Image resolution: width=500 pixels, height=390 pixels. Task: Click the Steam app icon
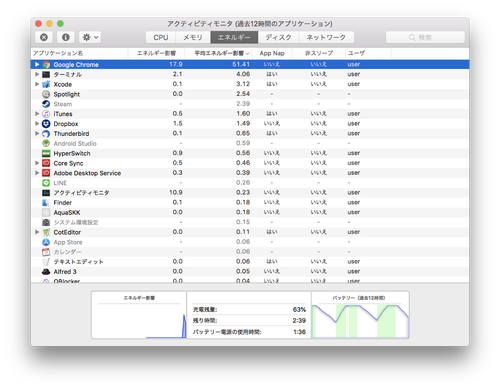pyautogui.click(x=46, y=104)
